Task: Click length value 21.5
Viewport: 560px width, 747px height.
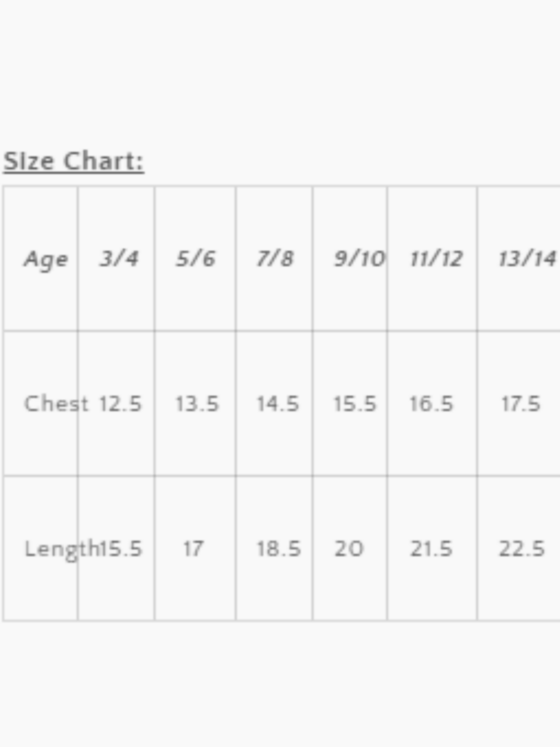Action: 431,549
